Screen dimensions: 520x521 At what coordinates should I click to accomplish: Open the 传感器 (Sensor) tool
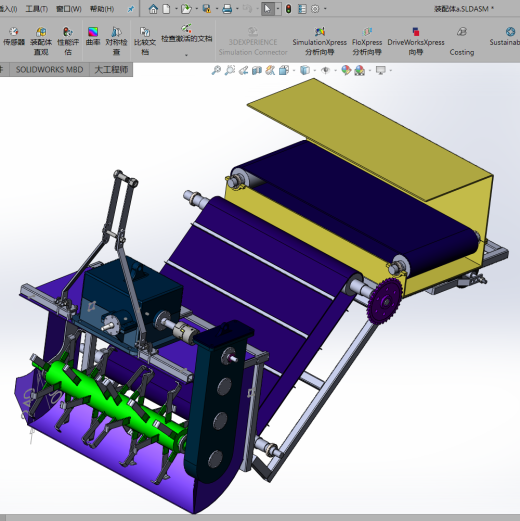[x=14, y=37]
